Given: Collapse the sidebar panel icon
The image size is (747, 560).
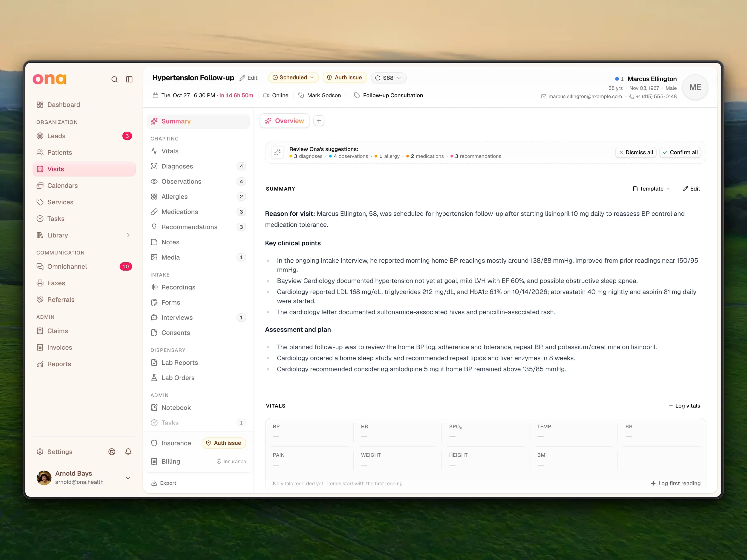Looking at the screenshot, I should tap(129, 79).
